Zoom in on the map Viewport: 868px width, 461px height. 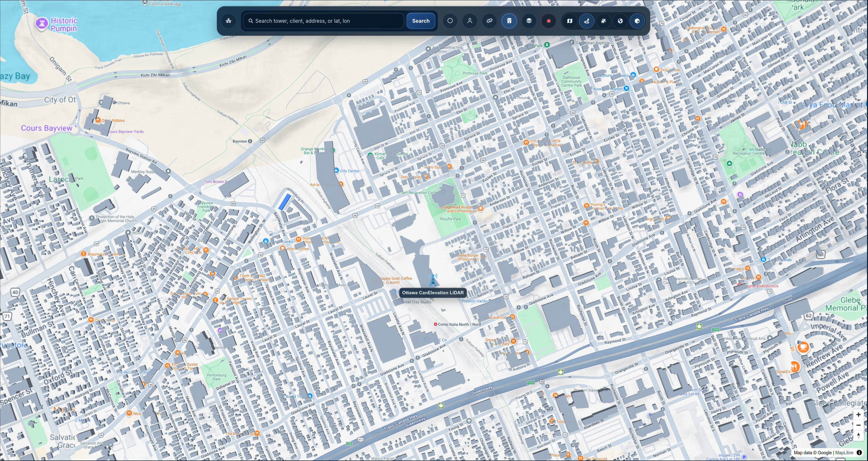tap(858, 415)
